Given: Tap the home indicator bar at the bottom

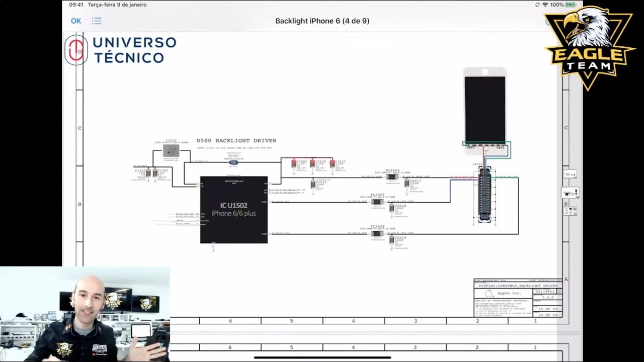Looking at the screenshot, I should click(x=322, y=357).
